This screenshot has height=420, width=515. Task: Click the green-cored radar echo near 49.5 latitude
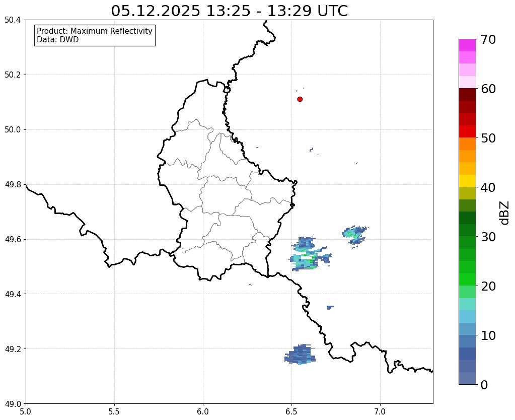point(310,254)
